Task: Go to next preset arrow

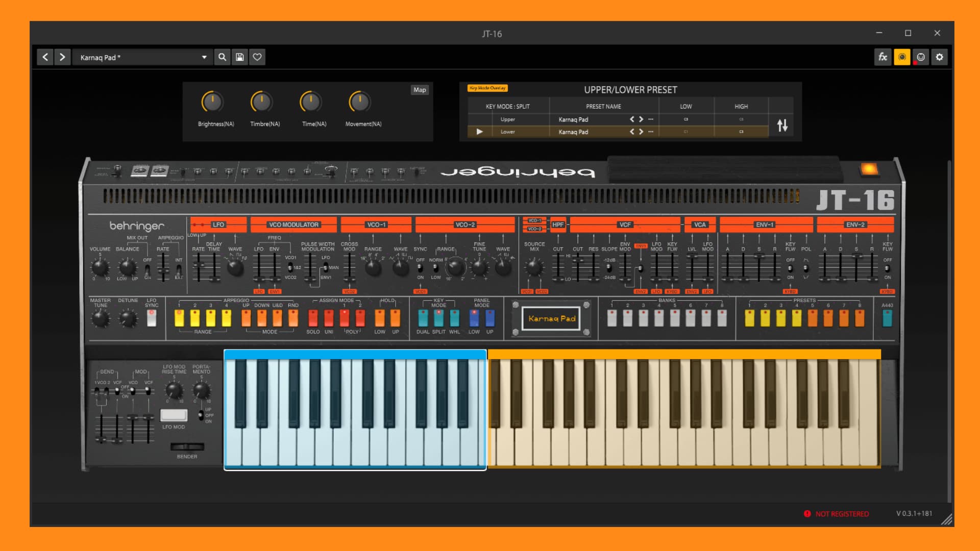Action: pyautogui.click(x=62, y=57)
